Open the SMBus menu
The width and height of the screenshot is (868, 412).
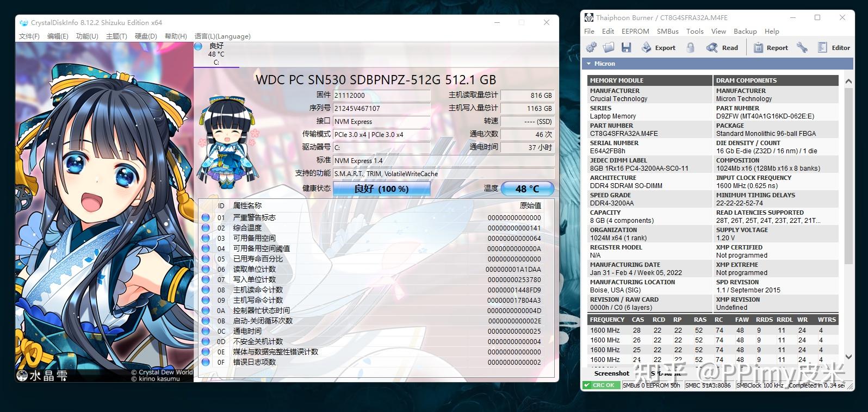tap(668, 32)
